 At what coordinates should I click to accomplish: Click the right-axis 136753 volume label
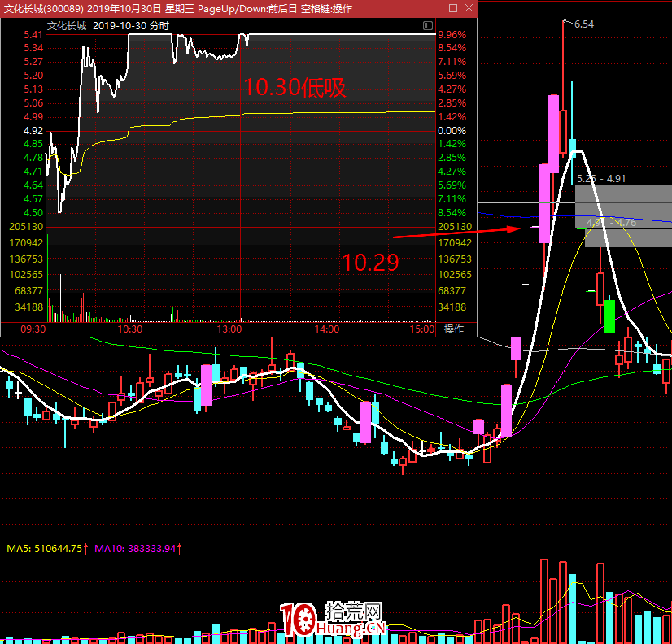(455, 259)
